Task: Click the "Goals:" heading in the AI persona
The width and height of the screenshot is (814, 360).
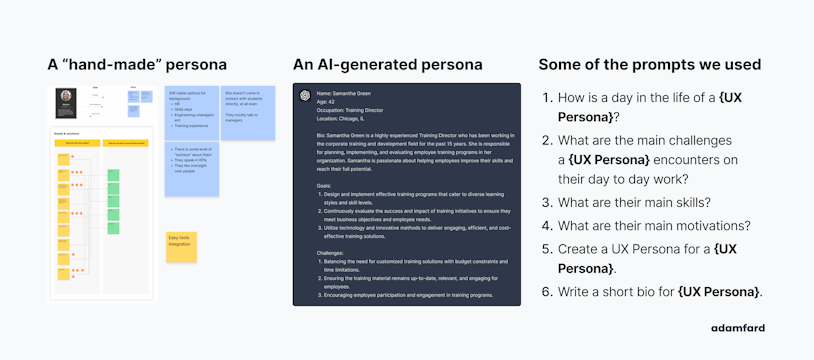Action: [324, 185]
